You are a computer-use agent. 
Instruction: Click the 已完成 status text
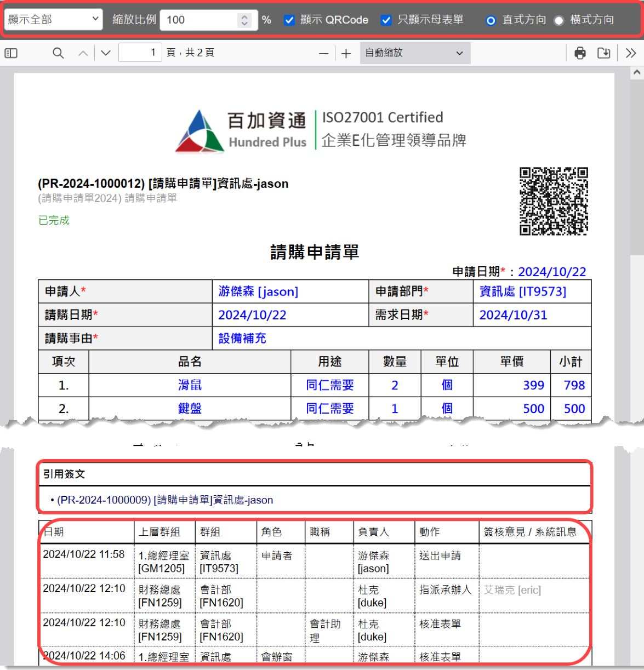[54, 220]
